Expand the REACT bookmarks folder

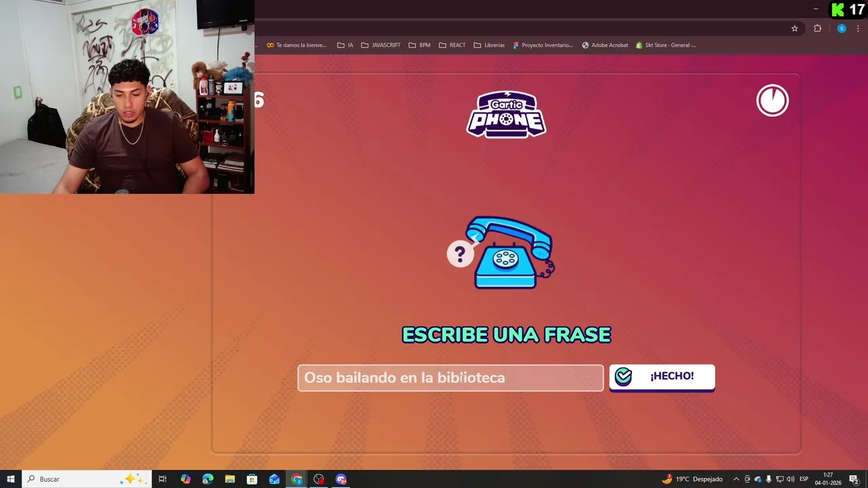[452, 45]
